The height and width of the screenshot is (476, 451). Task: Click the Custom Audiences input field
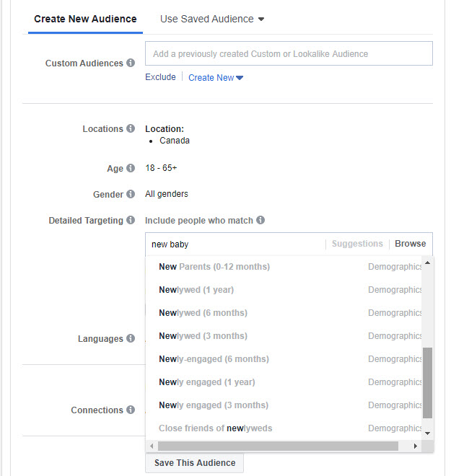pos(289,54)
